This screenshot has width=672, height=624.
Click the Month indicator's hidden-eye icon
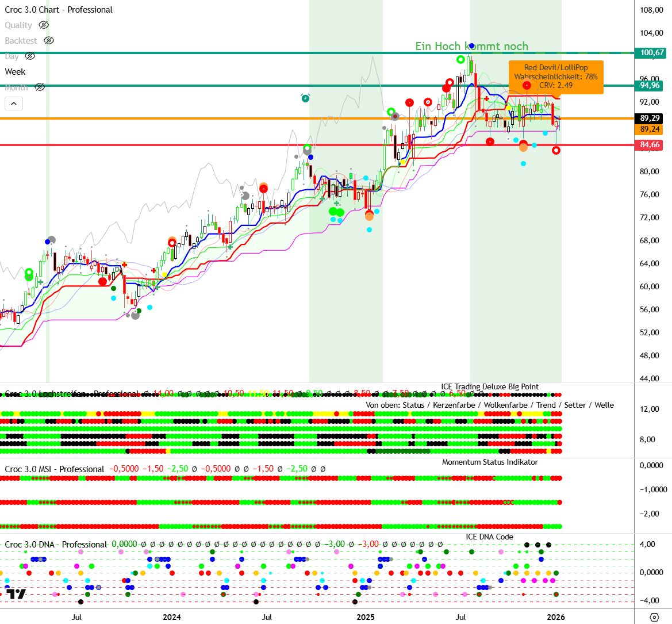(x=40, y=87)
